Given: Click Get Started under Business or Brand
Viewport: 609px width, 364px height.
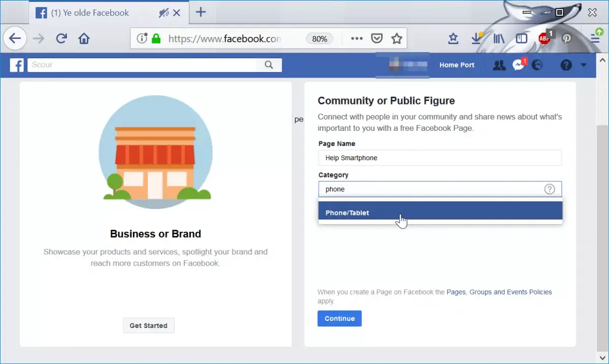Looking at the screenshot, I should click(148, 325).
